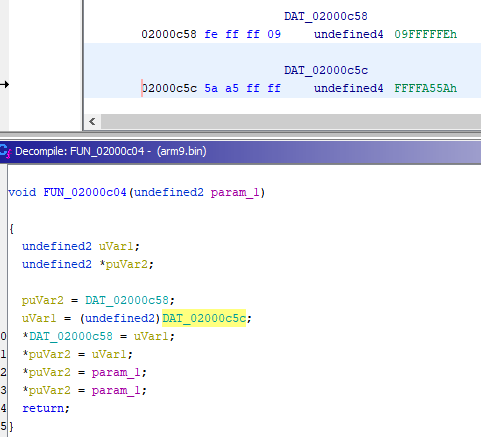The width and height of the screenshot is (481, 437).
Task: Click the value 09FFFFFEh in listing
Action: [x=425, y=34]
